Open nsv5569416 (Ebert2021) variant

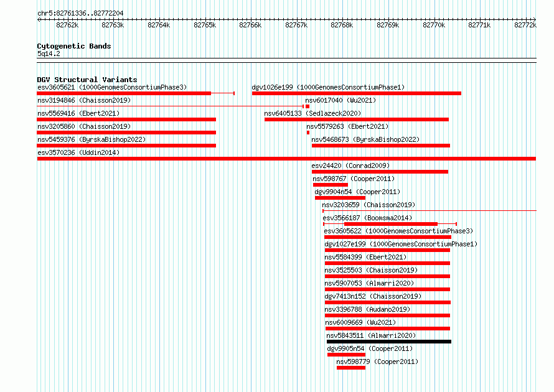click(x=78, y=113)
